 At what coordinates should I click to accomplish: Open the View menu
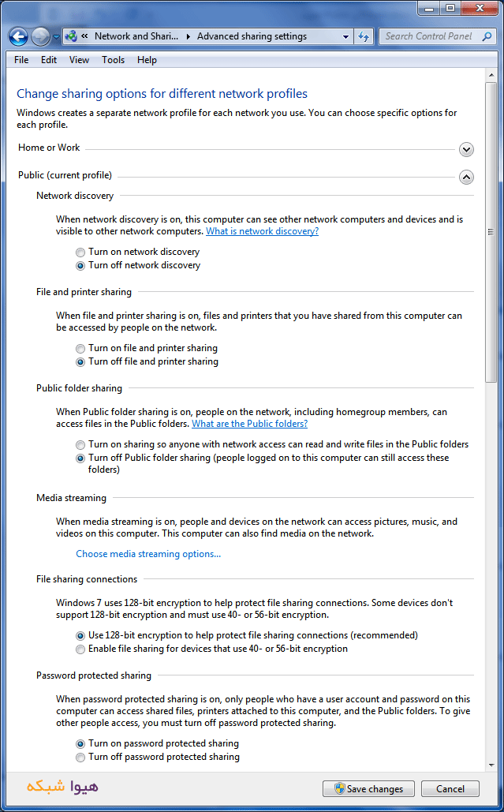point(79,60)
